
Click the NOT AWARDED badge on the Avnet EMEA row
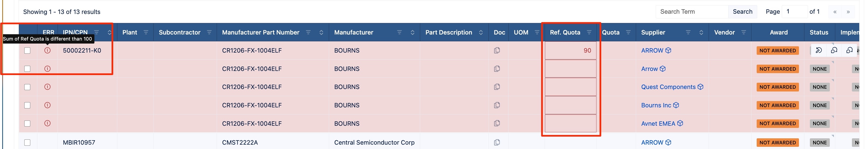778,123
